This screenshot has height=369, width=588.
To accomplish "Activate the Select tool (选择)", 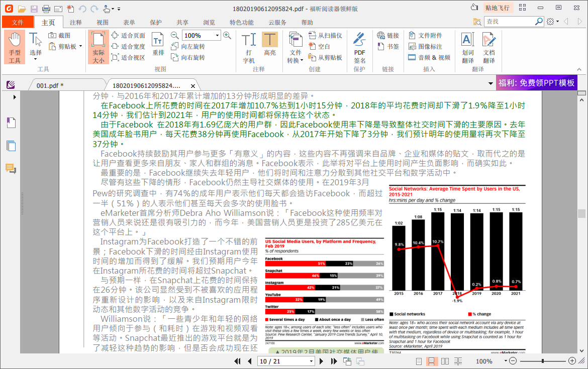I will pyautogui.click(x=36, y=47).
